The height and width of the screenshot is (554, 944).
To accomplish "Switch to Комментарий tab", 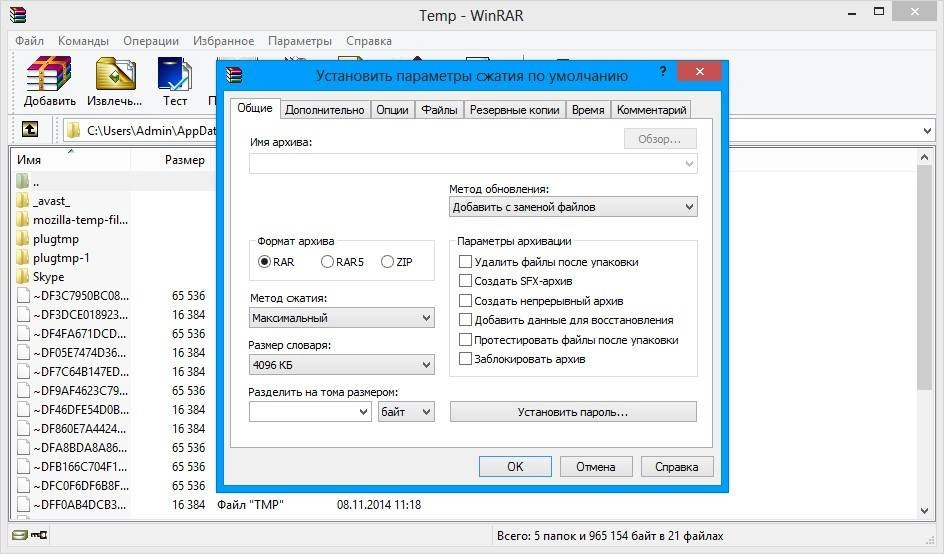I will coord(651,110).
